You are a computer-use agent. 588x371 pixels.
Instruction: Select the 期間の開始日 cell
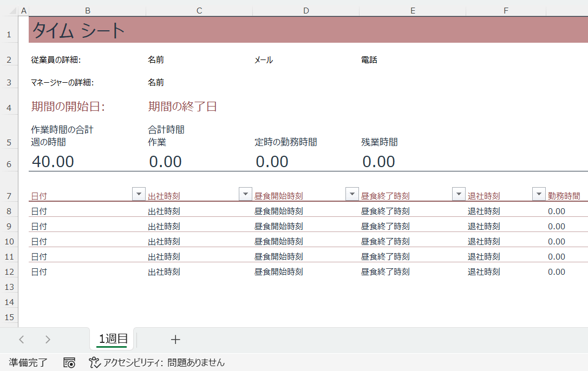68,107
